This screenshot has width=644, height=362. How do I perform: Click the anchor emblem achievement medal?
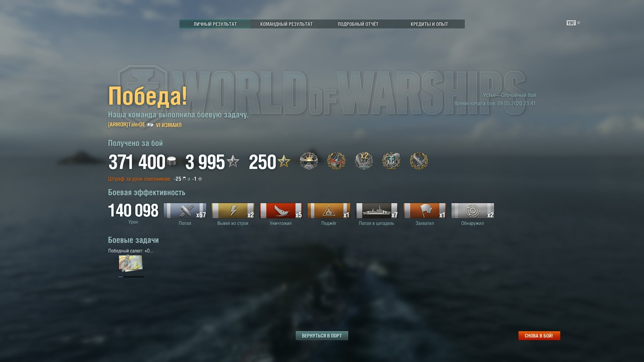[x=391, y=161]
